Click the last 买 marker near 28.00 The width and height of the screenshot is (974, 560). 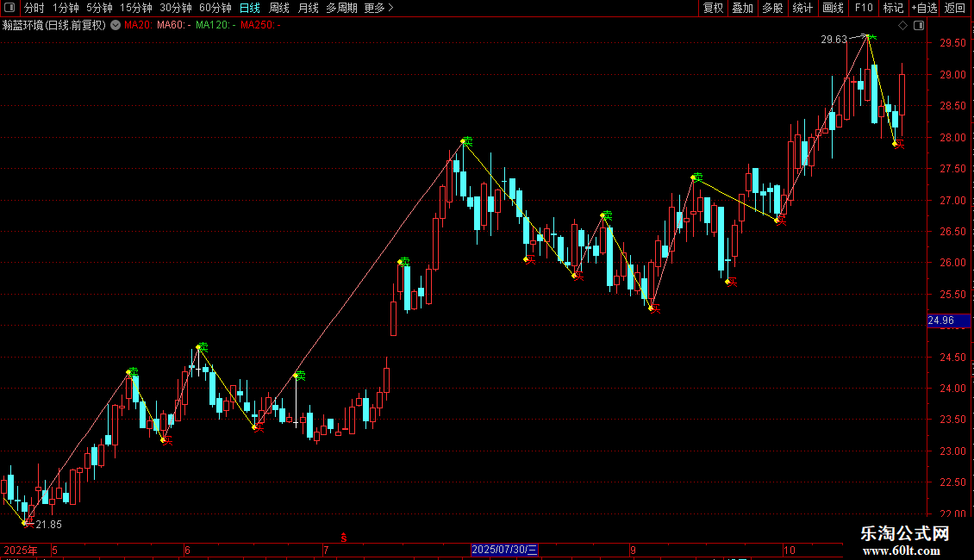(x=899, y=145)
